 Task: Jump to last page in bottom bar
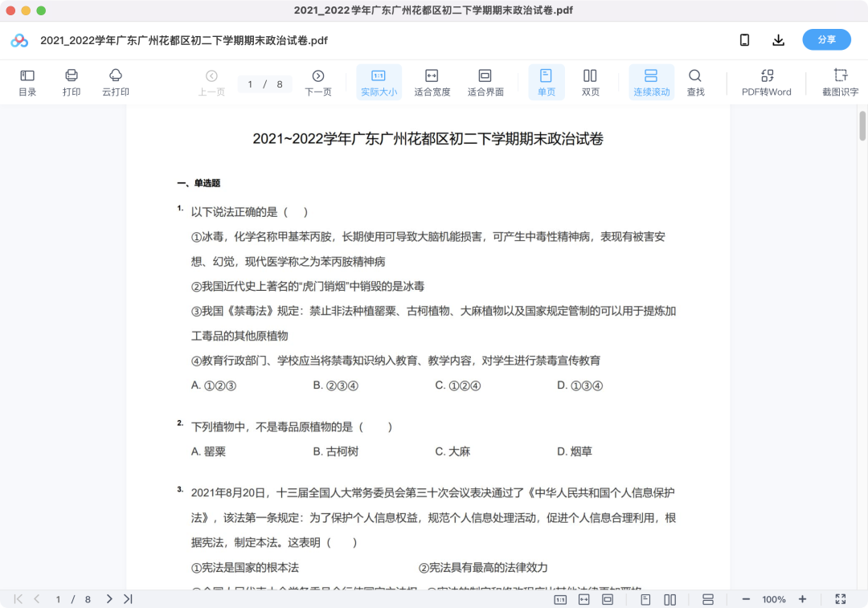128,599
